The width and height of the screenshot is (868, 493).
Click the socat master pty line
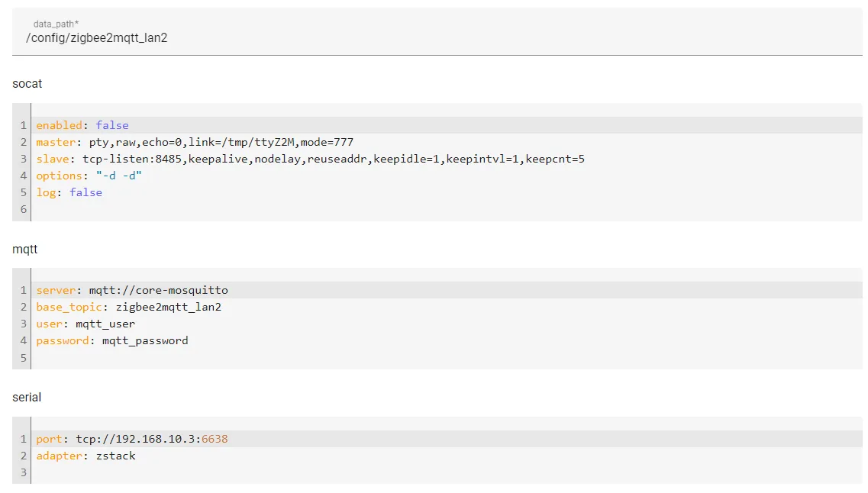(195, 142)
